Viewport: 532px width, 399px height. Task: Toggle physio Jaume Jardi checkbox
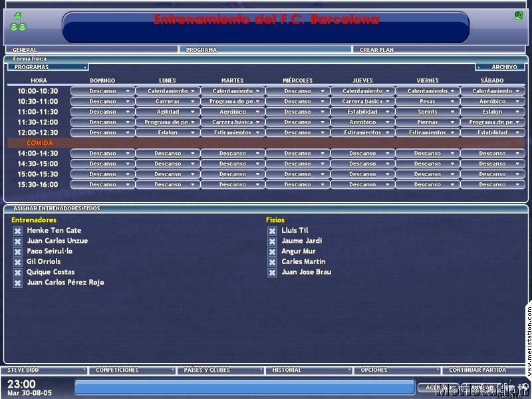coord(272,241)
